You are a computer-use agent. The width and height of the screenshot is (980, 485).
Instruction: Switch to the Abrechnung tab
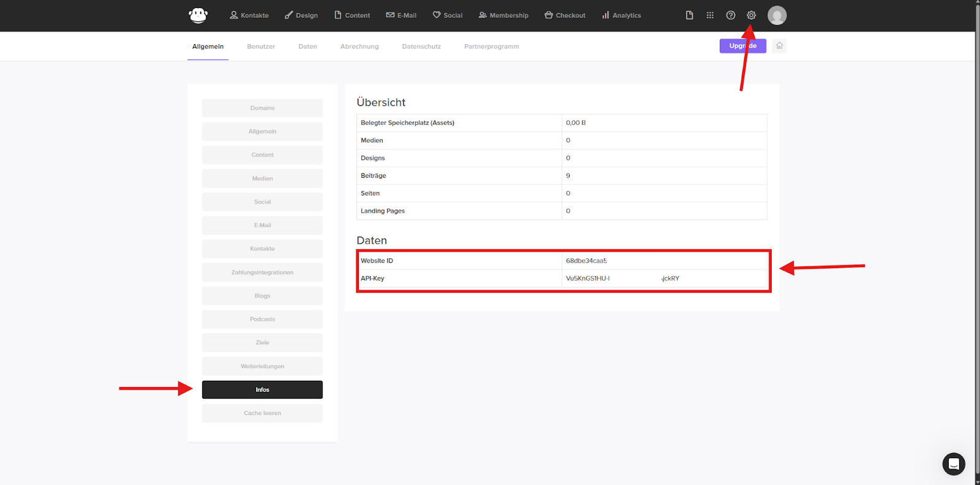[x=360, y=47]
